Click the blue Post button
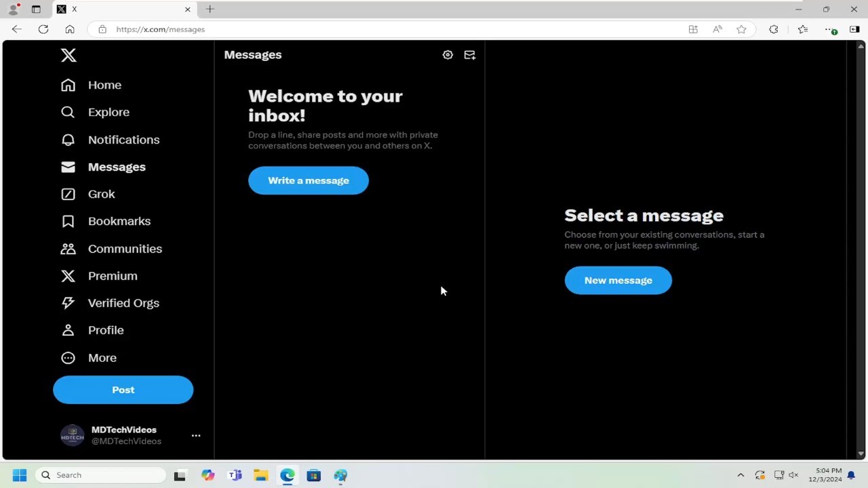The height and width of the screenshot is (488, 868). click(x=123, y=390)
